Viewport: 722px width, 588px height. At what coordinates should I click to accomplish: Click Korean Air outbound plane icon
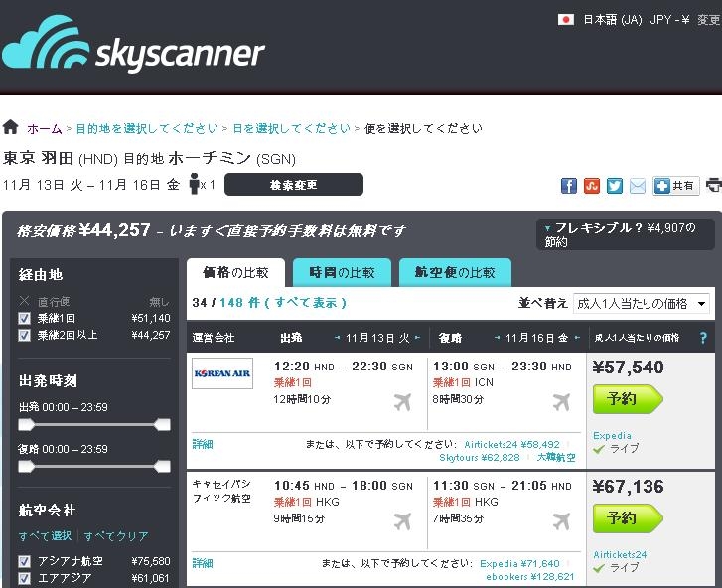click(402, 402)
